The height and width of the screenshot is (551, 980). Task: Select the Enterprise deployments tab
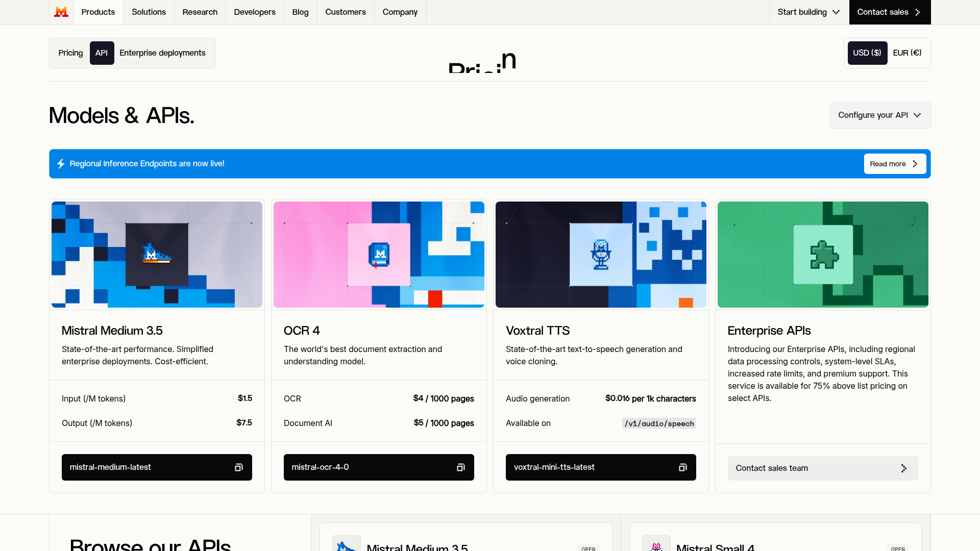click(x=162, y=53)
